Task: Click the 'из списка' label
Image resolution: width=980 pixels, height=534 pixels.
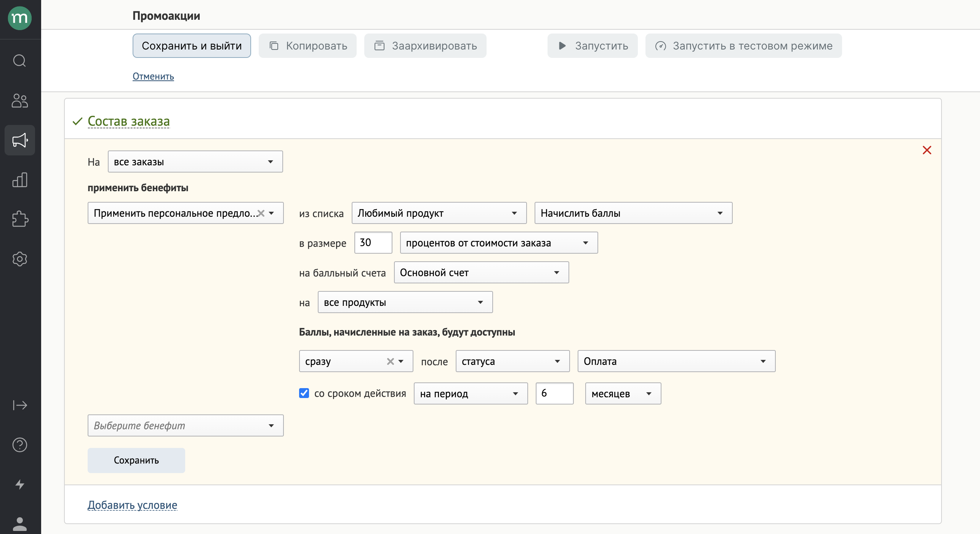Action: [x=321, y=214]
